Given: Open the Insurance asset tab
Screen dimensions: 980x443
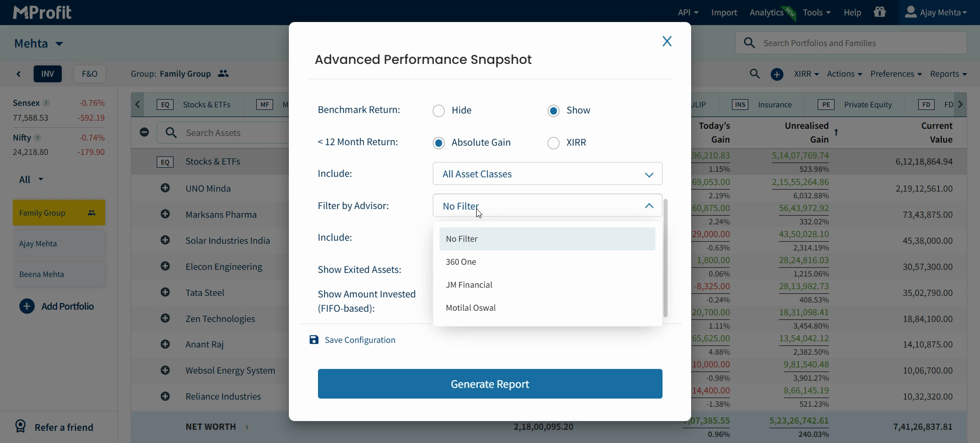Looking at the screenshot, I should click(762, 105).
